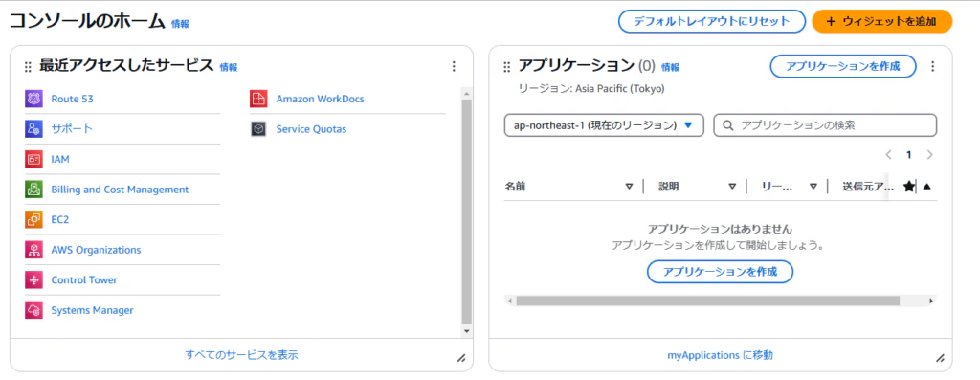Open Billing and Cost Management link
The width and height of the screenshot is (980, 380).
pyautogui.click(x=120, y=190)
